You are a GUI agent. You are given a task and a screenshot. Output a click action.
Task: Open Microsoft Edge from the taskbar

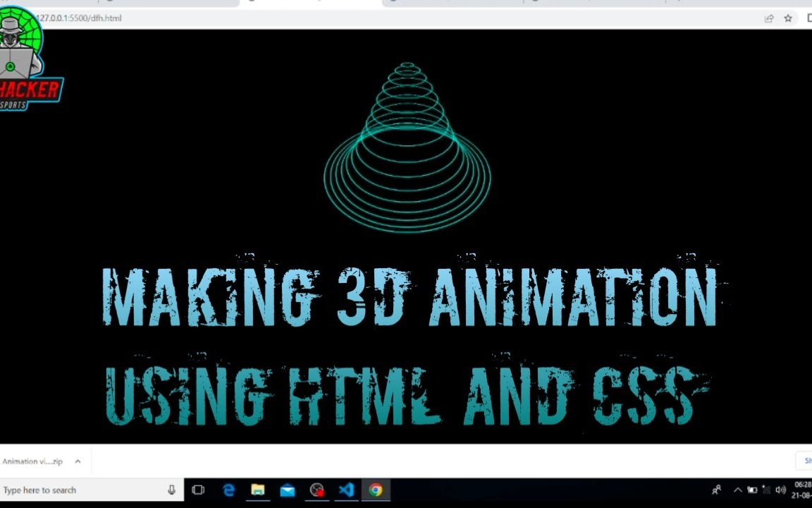pos(228,490)
